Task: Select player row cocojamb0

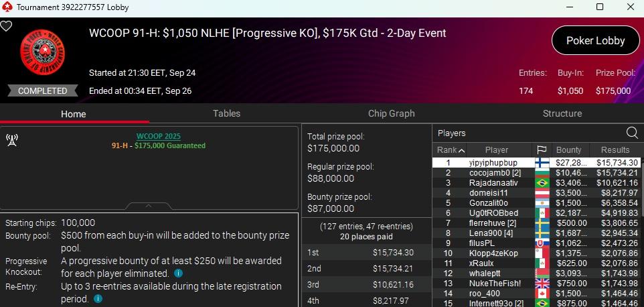Action: [495, 173]
